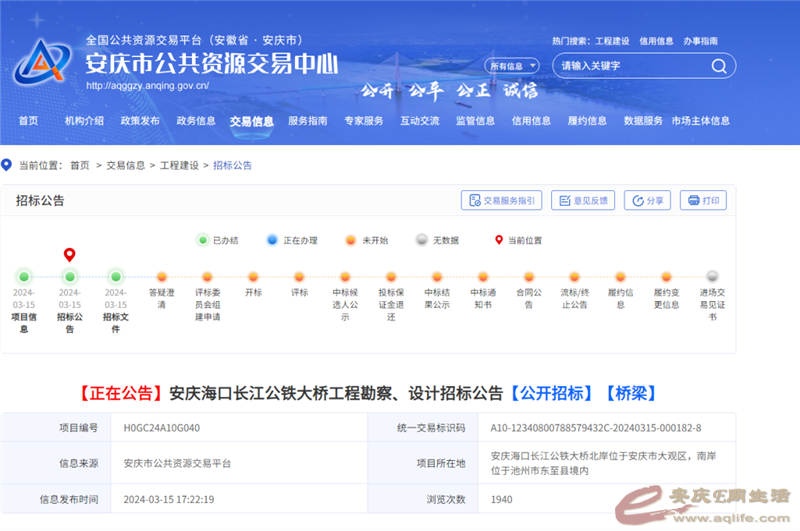Click the 开标 orange timeline node
800x531 pixels.
tap(253, 277)
